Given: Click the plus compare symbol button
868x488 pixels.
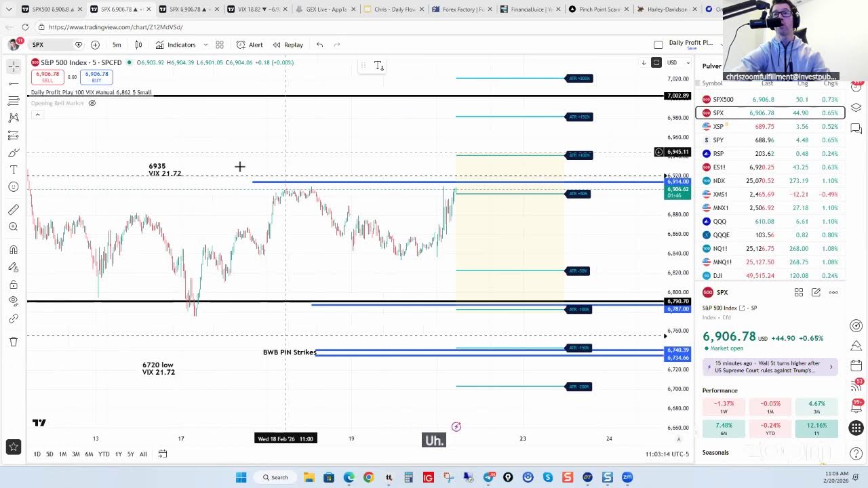Looking at the screenshot, I should tap(95, 45).
